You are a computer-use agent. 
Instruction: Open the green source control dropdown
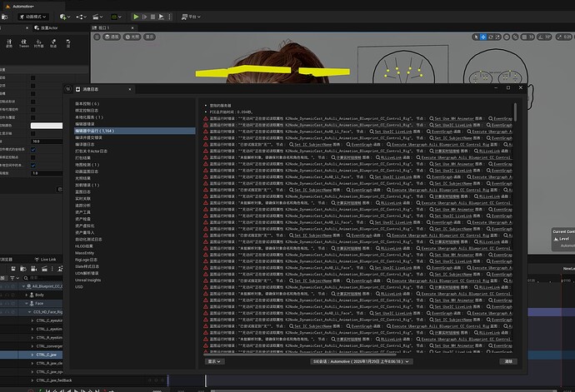pyautogui.click(x=116, y=17)
